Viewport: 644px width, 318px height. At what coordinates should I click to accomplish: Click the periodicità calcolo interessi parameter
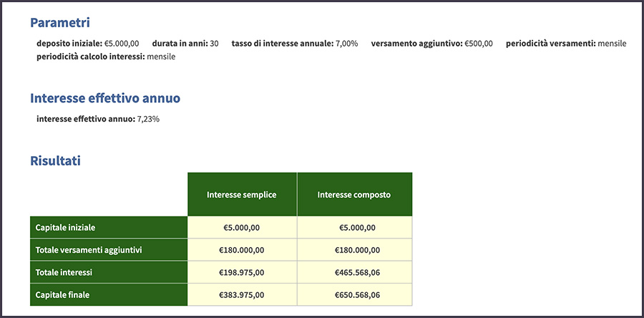click(106, 57)
